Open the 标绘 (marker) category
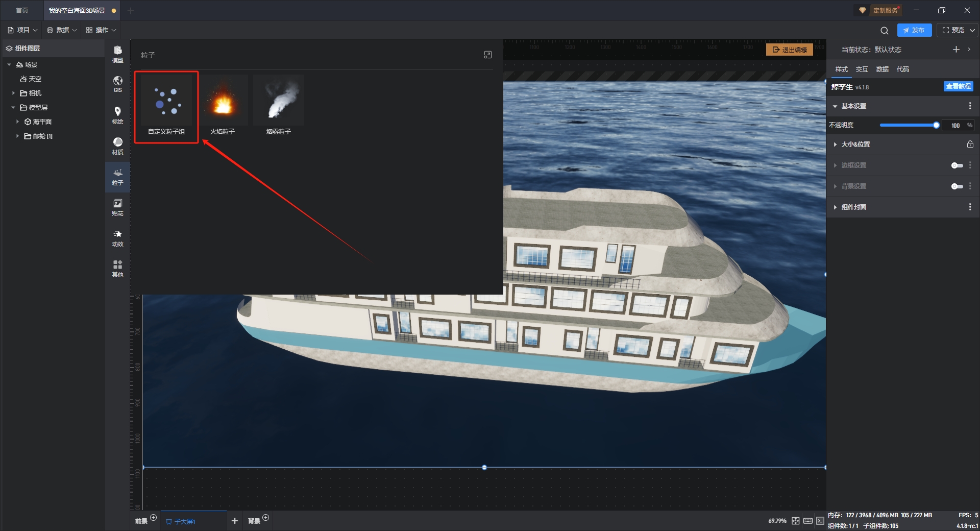 [117, 115]
